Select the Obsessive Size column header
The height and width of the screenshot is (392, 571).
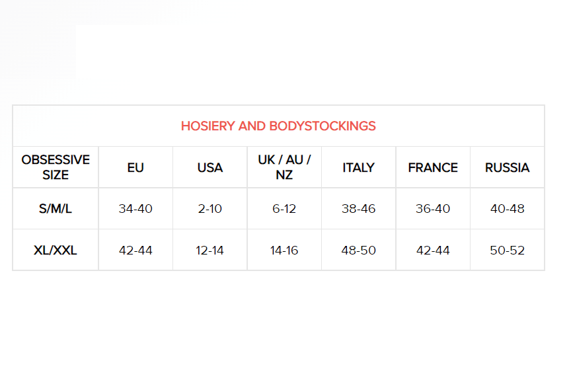coord(56,167)
